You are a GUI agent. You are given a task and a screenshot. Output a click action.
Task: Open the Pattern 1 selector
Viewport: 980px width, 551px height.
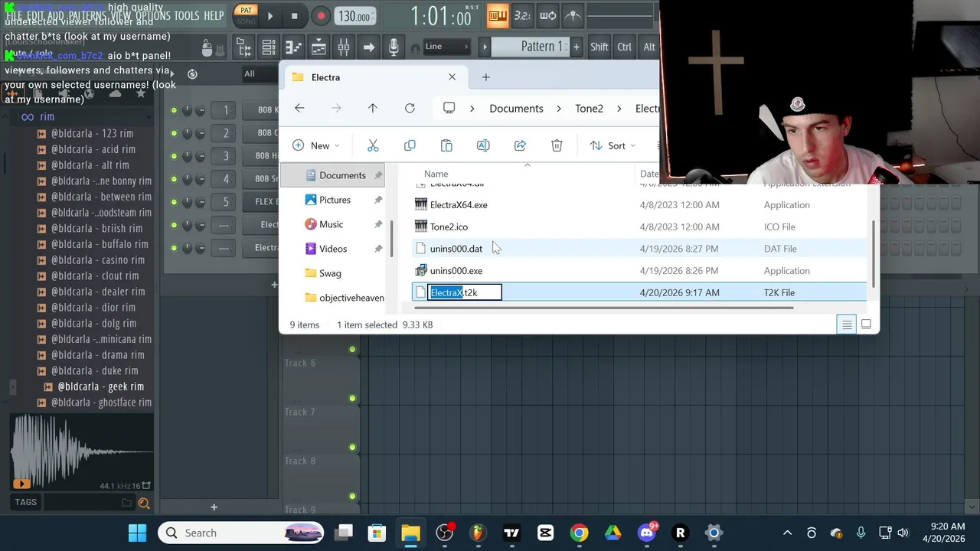pyautogui.click(x=529, y=47)
